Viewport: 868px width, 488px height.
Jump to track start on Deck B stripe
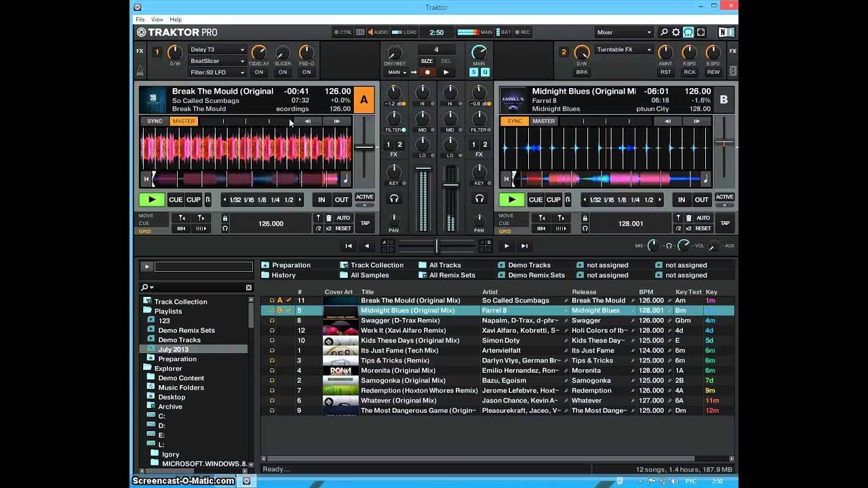point(505,179)
